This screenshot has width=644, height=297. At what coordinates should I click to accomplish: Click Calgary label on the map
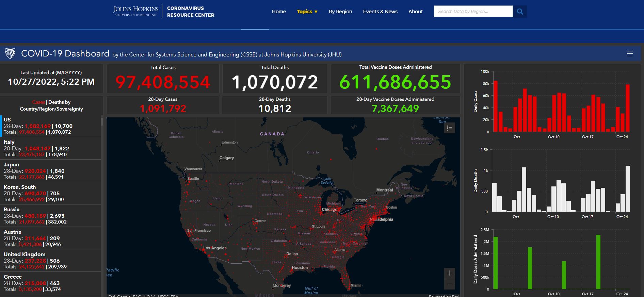point(227,158)
